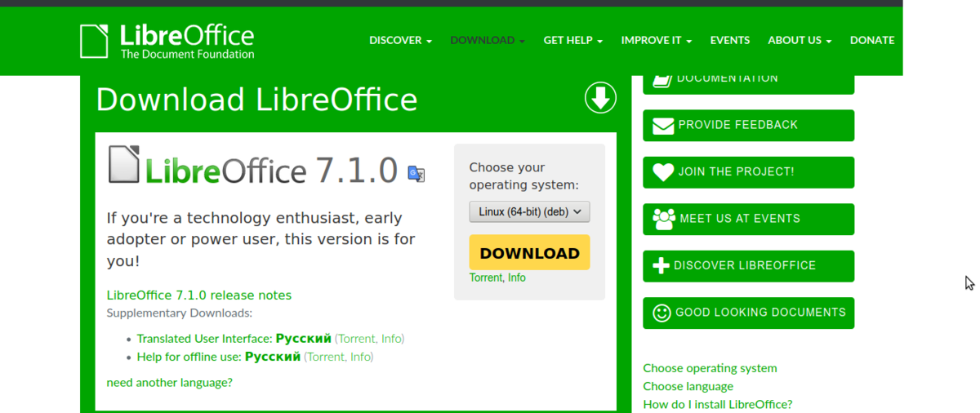Click Torrent link for offline Help
The width and height of the screenshot is (980, 413).
point(326,357)
